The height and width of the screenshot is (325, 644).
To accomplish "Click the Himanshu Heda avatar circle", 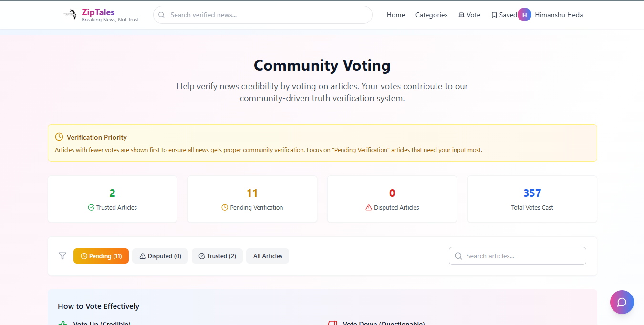I will click(x=524, y=15).
